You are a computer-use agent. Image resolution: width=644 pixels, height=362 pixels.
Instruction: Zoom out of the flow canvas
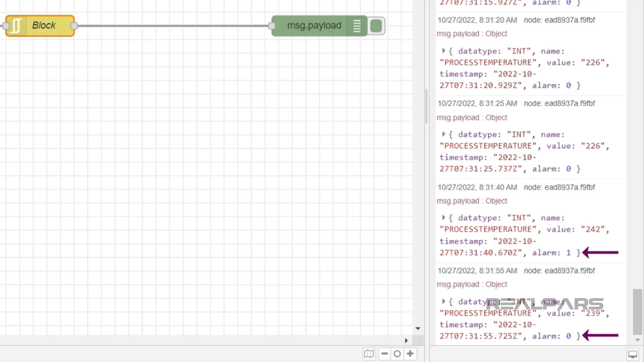click(x=385, y=354)
